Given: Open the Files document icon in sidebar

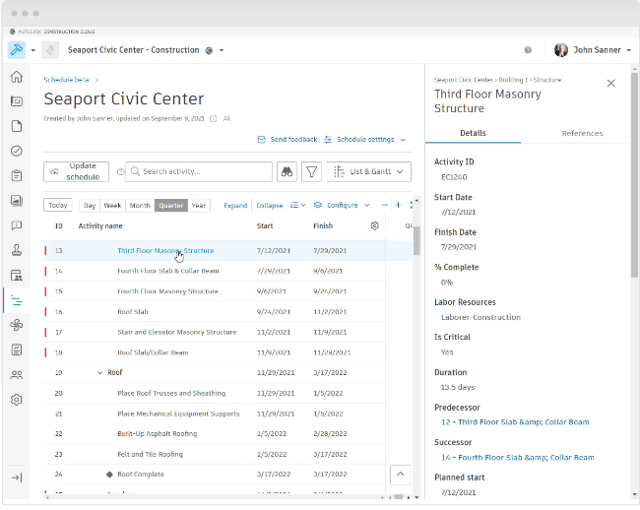Looking at the screenshot, I should coord(16,126).
